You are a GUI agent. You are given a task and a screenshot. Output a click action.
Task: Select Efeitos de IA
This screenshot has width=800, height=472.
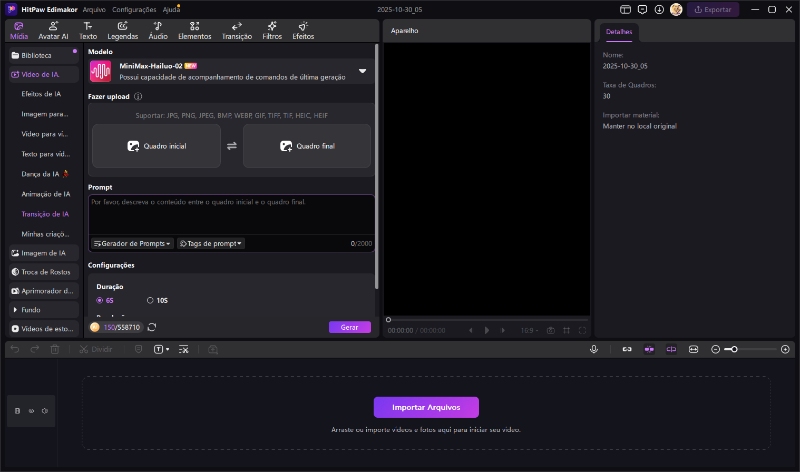tap(41, 94)
